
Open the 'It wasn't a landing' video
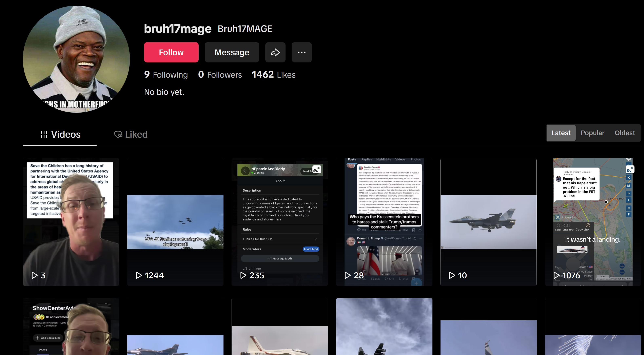(x=593, y=222)
